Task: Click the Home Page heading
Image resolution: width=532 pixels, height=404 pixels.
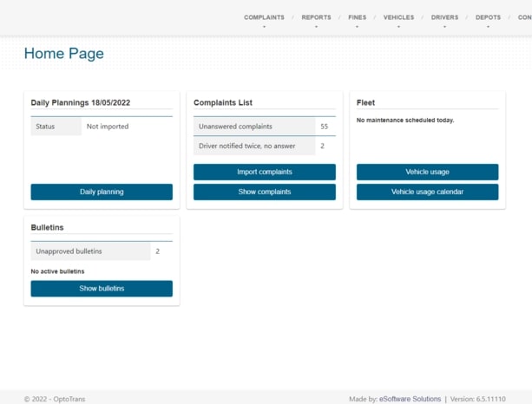Action: click(x=63, y=54)
